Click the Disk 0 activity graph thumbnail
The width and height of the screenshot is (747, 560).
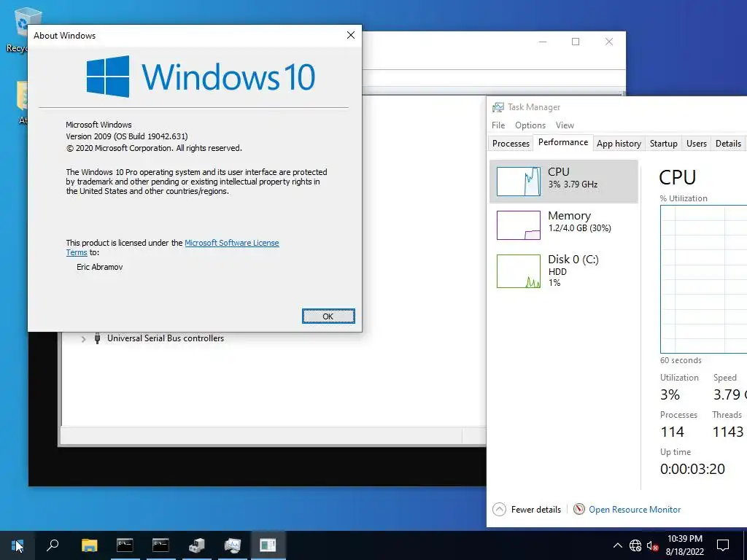(x=519, y=271)
